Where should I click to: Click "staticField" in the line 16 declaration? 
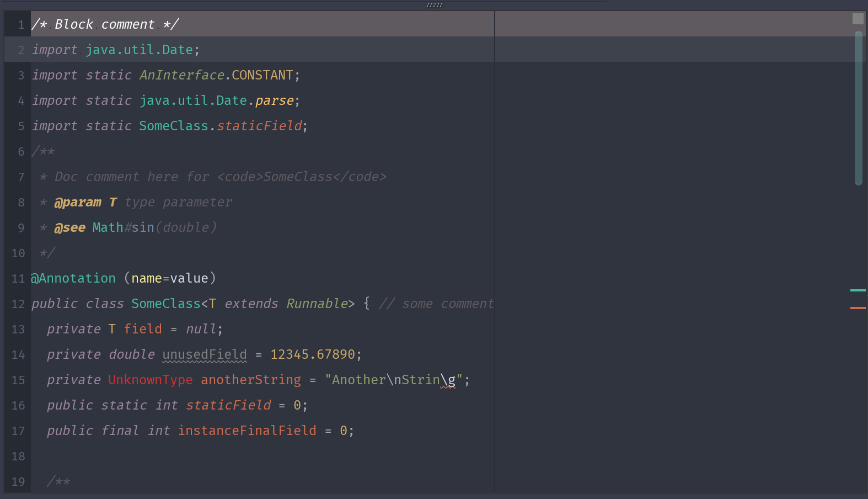228,405
